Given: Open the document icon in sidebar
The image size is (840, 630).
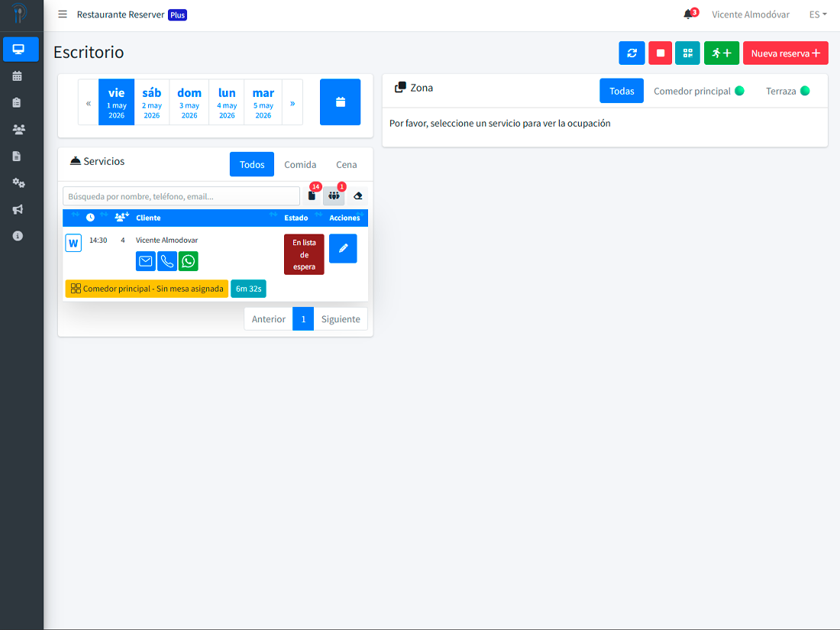Looking at the screenshot, I should [x=17, y=156].
